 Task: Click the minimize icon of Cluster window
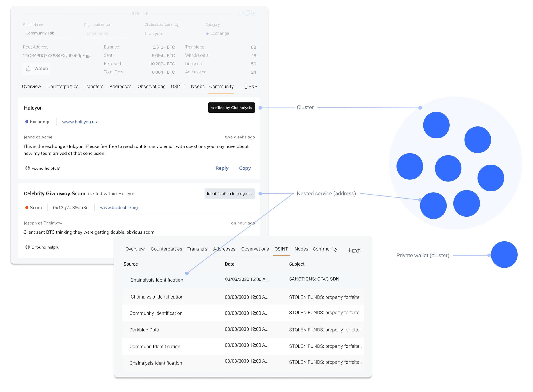click(x=240, y=13)
